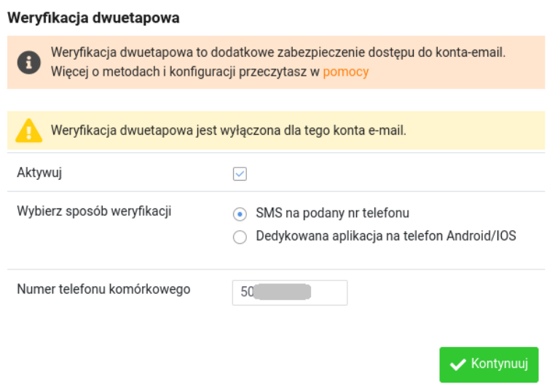Click the yellow warning triangle icon

coord(29,130)
